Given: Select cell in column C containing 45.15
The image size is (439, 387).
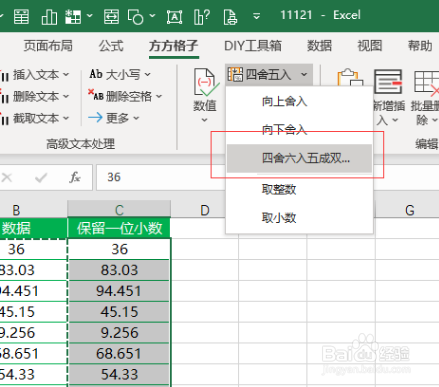Looking at the screenshot, I should 119,312.
